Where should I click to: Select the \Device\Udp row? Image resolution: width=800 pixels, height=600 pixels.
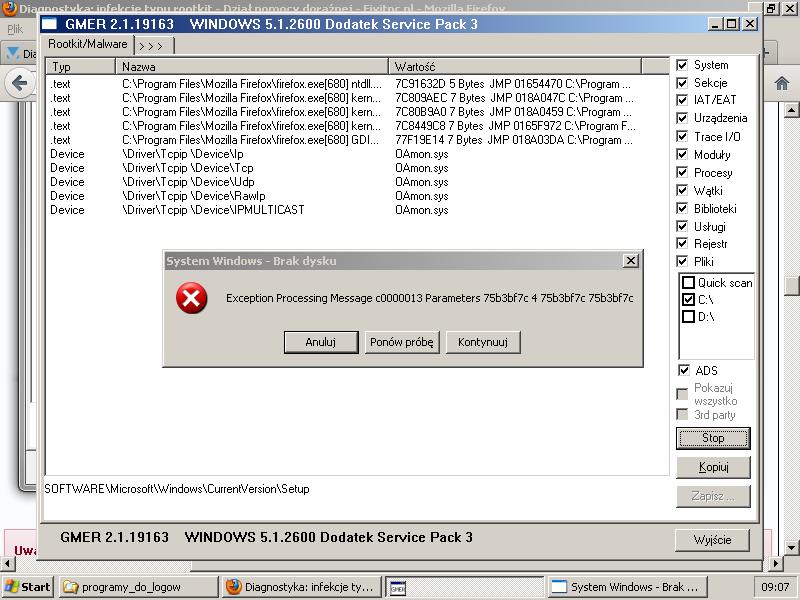[357, 182]
